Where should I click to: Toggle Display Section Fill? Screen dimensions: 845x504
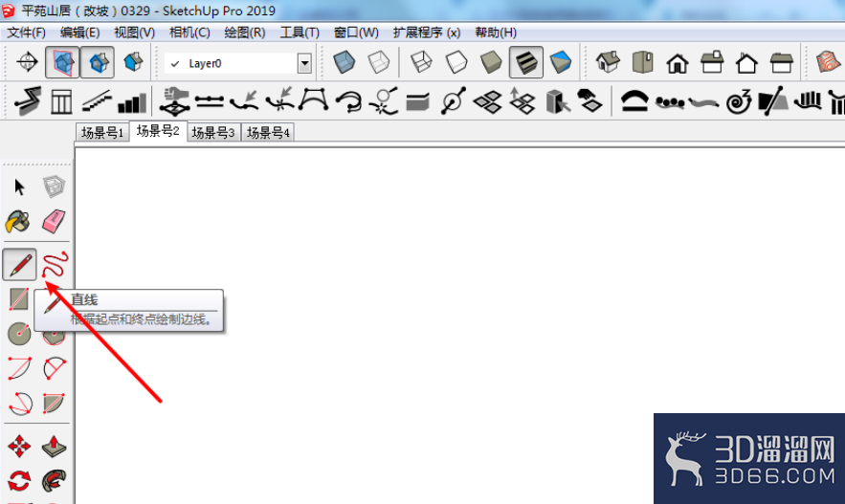coord(133,62)
